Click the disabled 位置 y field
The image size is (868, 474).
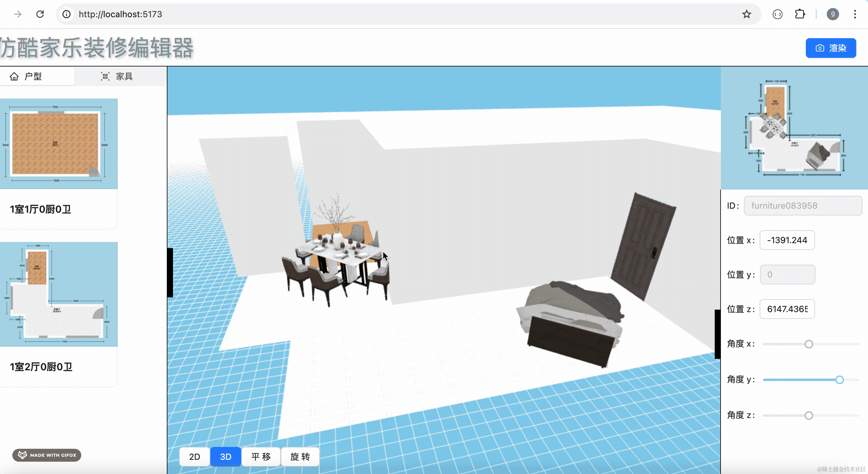point(787,275)
